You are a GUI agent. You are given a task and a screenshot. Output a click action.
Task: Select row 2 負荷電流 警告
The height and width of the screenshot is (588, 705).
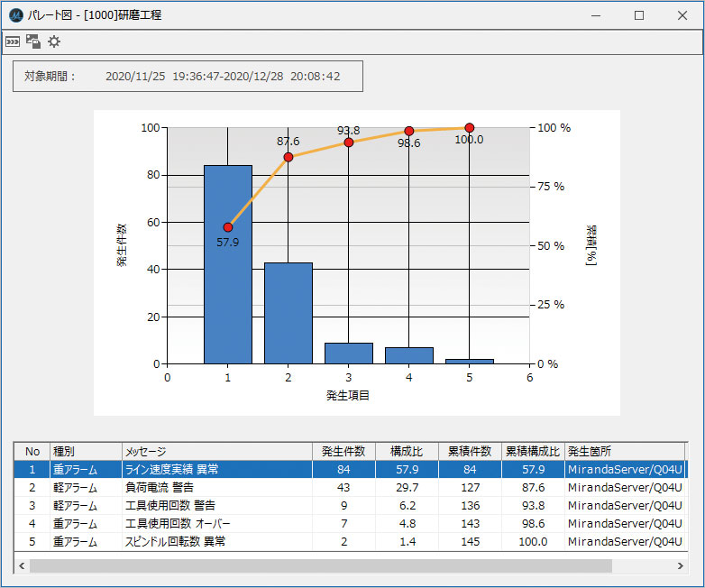click(x=216, y=487)
